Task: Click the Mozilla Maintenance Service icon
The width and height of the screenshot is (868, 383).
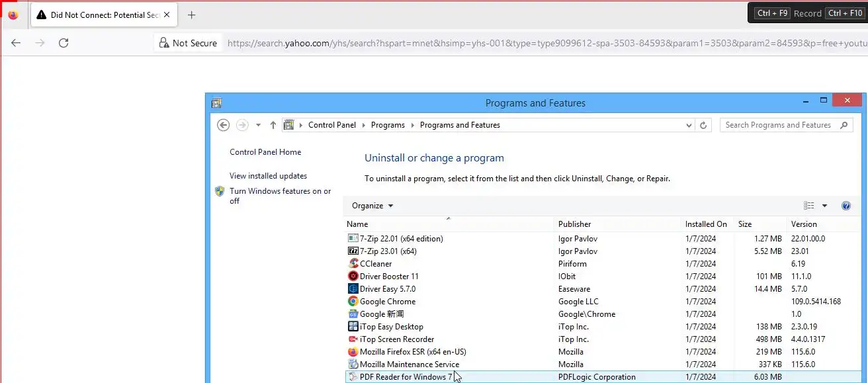Action: click(x=353, y=364)
